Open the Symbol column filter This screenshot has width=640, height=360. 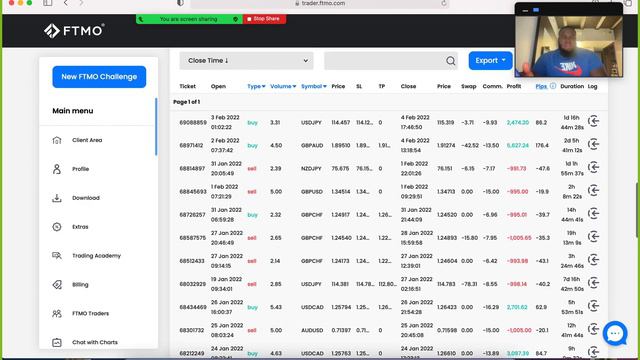pyautogui.click(x=314, y=86)
